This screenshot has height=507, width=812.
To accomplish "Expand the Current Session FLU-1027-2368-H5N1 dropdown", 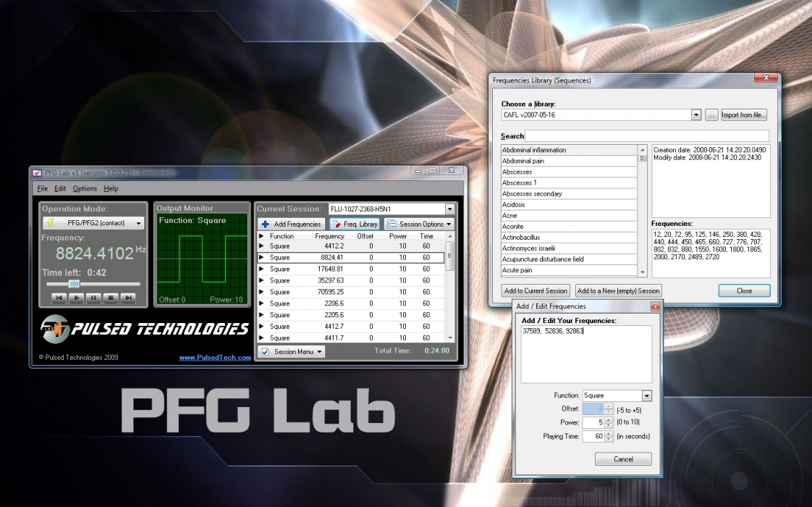I will pos(449,209).
